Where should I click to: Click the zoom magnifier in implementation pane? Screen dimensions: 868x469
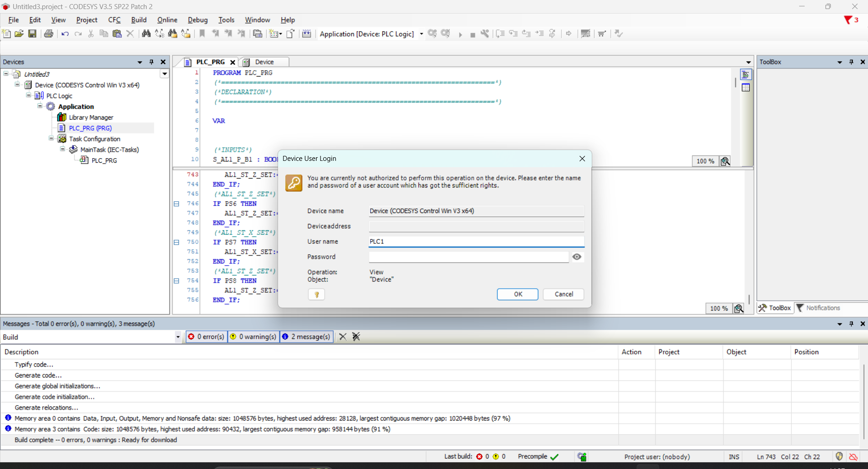739,309
